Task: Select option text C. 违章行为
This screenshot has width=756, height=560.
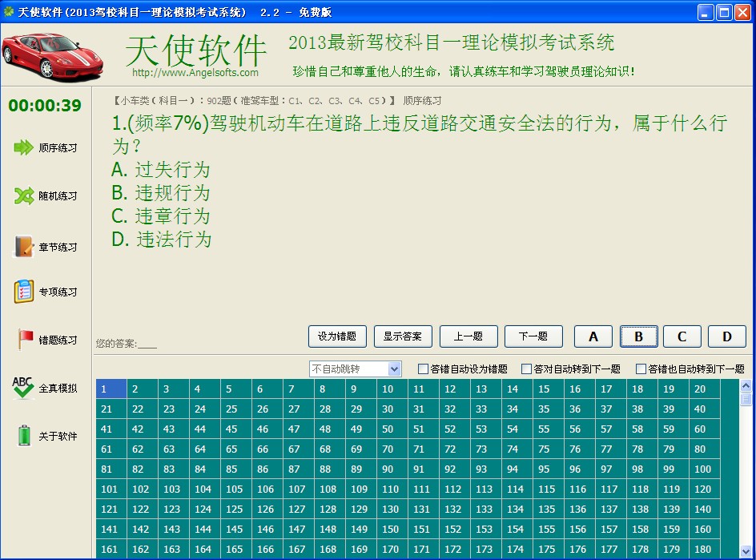Action: (x=160, y=216)
